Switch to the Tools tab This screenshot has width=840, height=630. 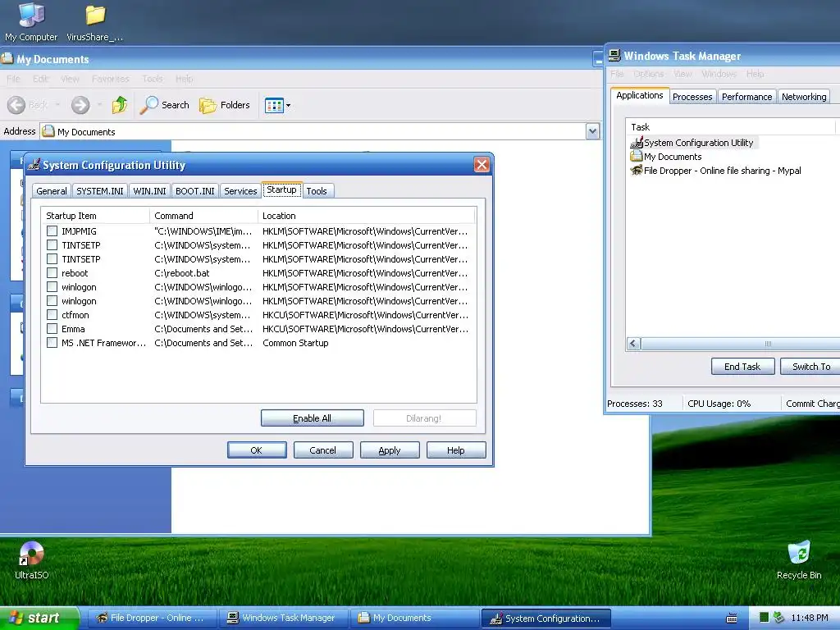pos(317,190)
